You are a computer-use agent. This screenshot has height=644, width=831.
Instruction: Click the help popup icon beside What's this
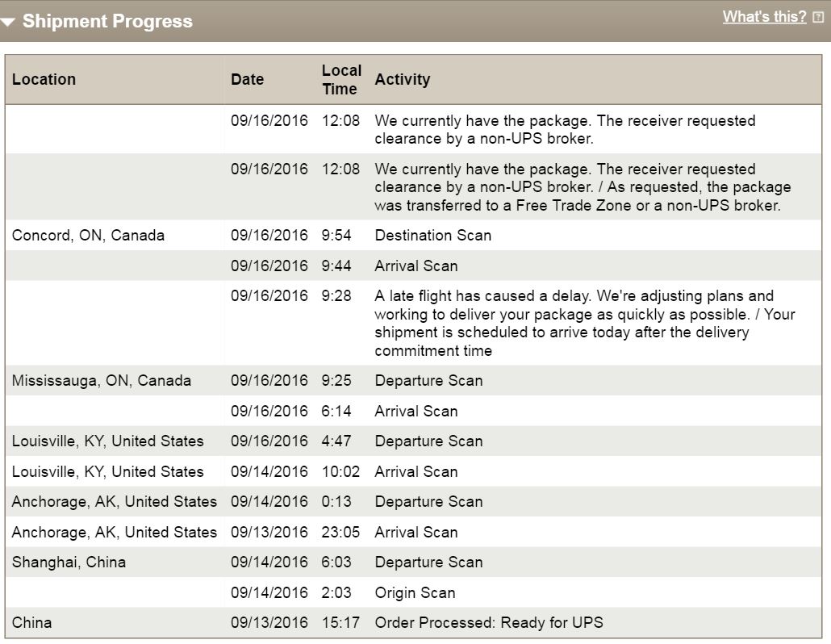click(x=818, y=18)
